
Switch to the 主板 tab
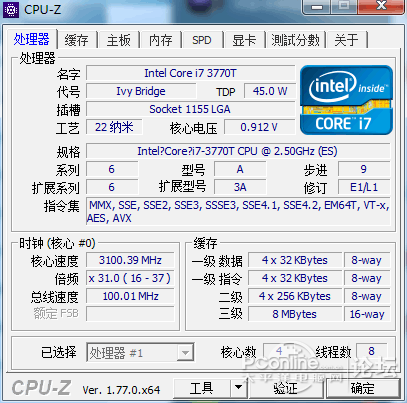click(x=119, y=40)
